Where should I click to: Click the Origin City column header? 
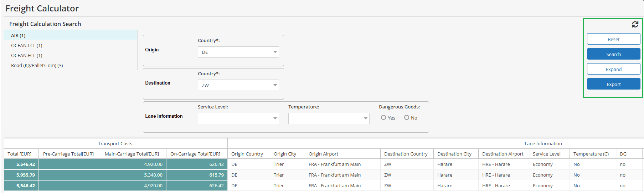pos(287,154)
